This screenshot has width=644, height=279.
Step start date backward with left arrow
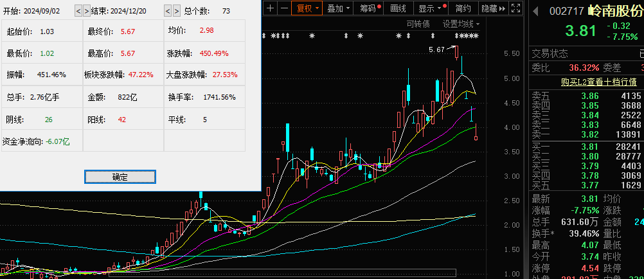(x=78, y=11)
